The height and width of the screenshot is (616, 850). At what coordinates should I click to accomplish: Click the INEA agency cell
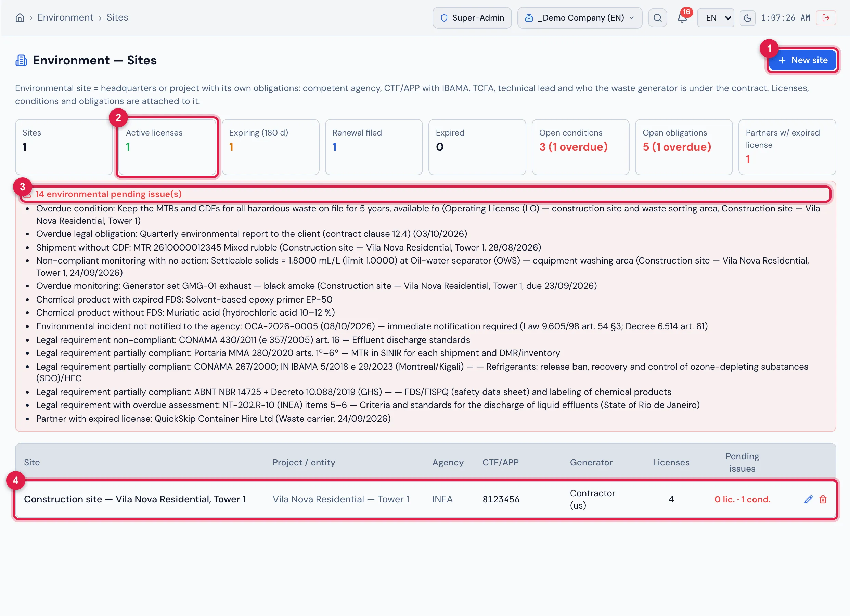[442, 499]
